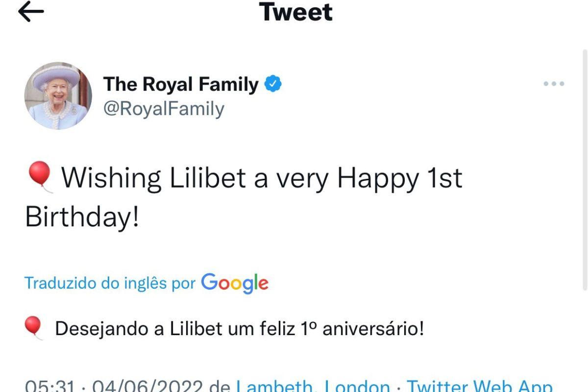The image size is (588, 392).
Task: Click the blue verified badge
Action: click(273, 84)
